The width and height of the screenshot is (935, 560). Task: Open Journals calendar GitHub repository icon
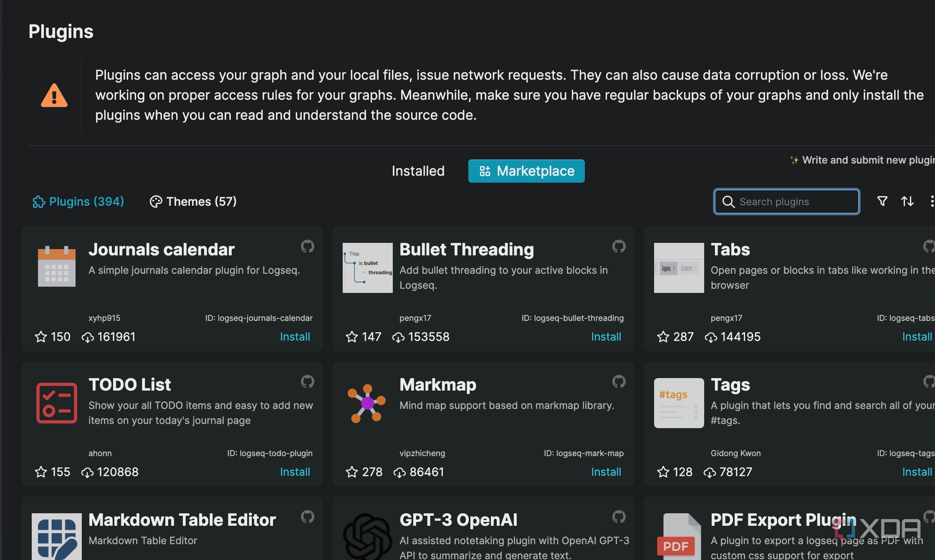[307, 247]
